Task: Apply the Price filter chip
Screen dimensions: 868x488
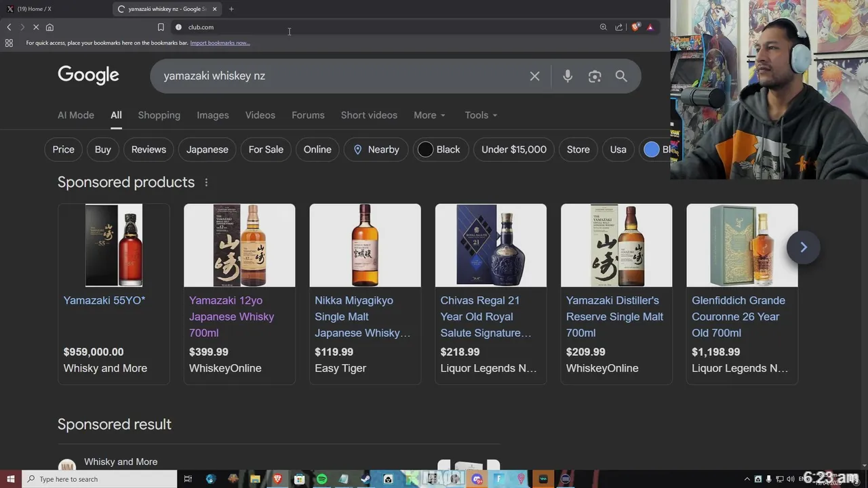Action: tap(64, 150)
